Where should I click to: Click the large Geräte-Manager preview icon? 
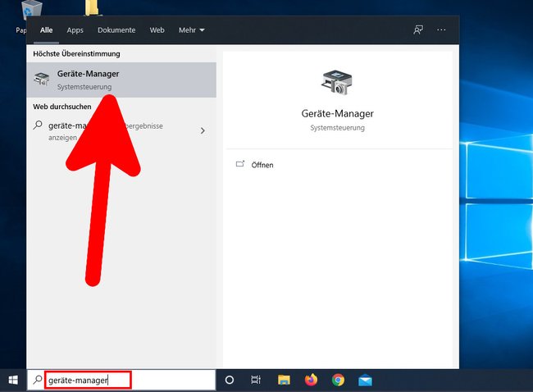coord(337,83)
